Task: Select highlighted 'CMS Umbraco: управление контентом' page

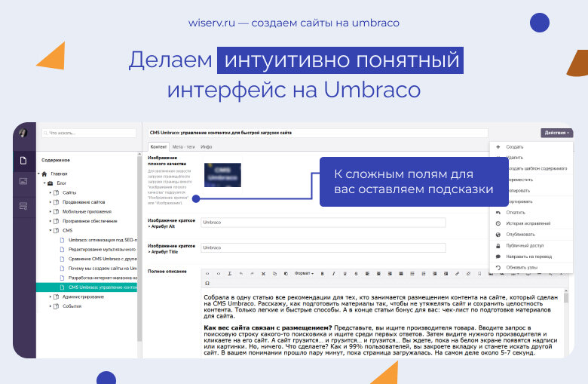Action: (87, 287)
